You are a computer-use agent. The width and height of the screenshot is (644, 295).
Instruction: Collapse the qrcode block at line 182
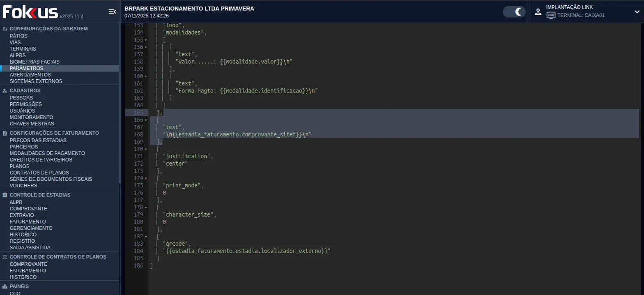[x=146, y=237]
